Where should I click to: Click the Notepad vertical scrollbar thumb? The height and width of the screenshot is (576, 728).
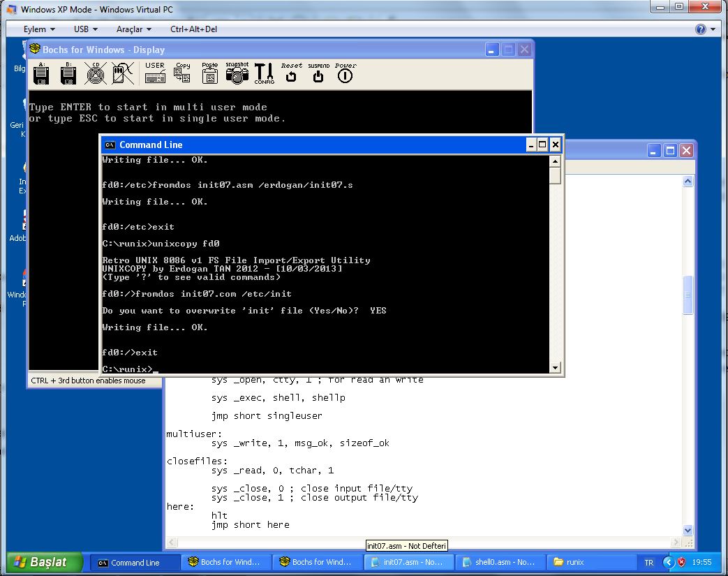[688, 295]
